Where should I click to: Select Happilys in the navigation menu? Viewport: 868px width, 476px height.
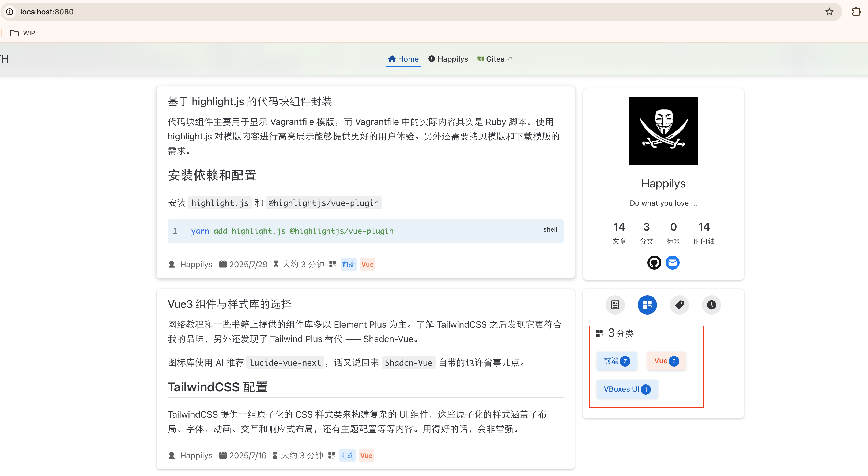pos(448,58)
